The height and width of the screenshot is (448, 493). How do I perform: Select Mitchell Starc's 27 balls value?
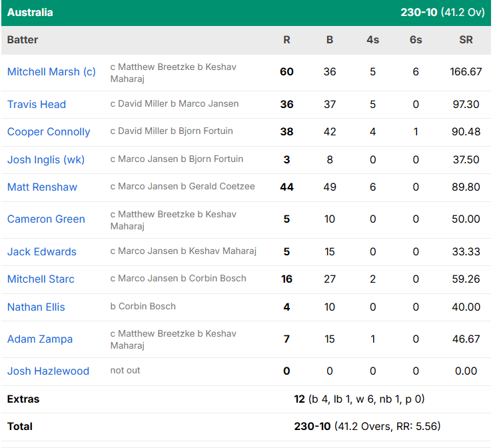(330, 279)
